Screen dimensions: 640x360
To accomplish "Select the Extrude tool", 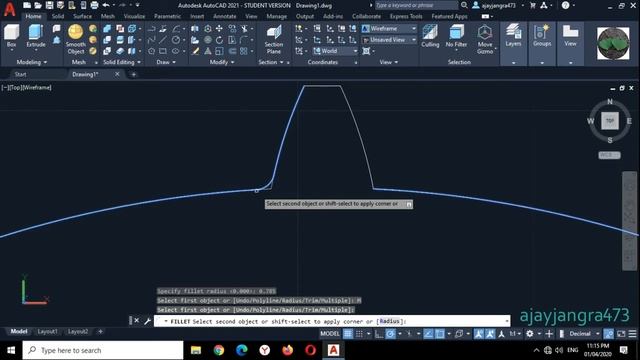I will (x=36, y=36).
